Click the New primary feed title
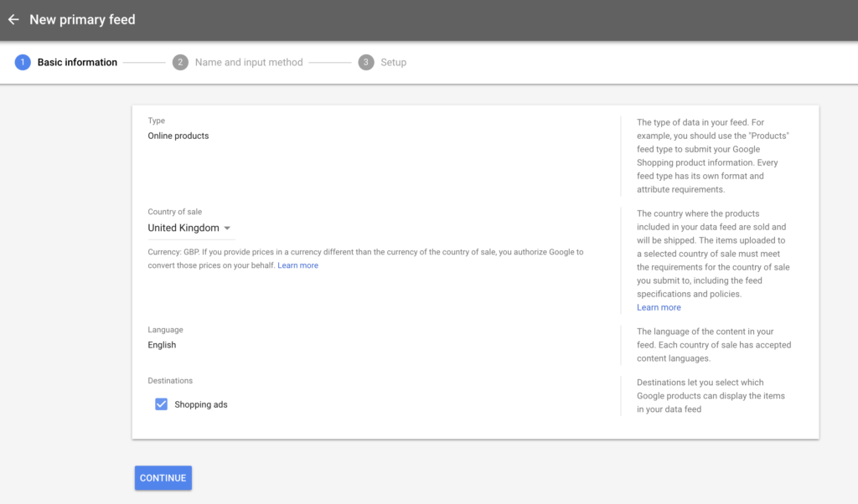The width and height of the screenshot is (858, 504). (82, 19)
